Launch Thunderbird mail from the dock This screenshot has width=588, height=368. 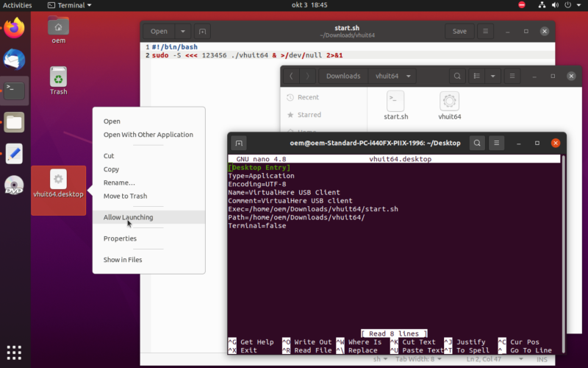(14, 60)
